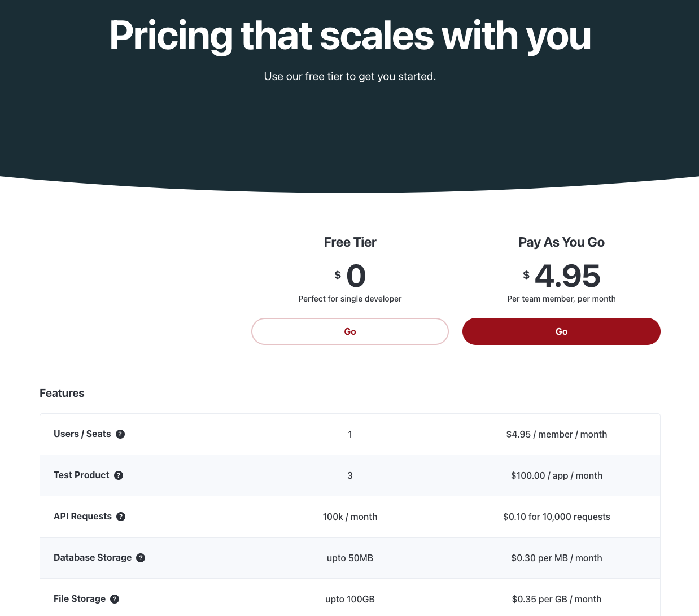Click the question mark beside API Requests

tap(121, 517)
